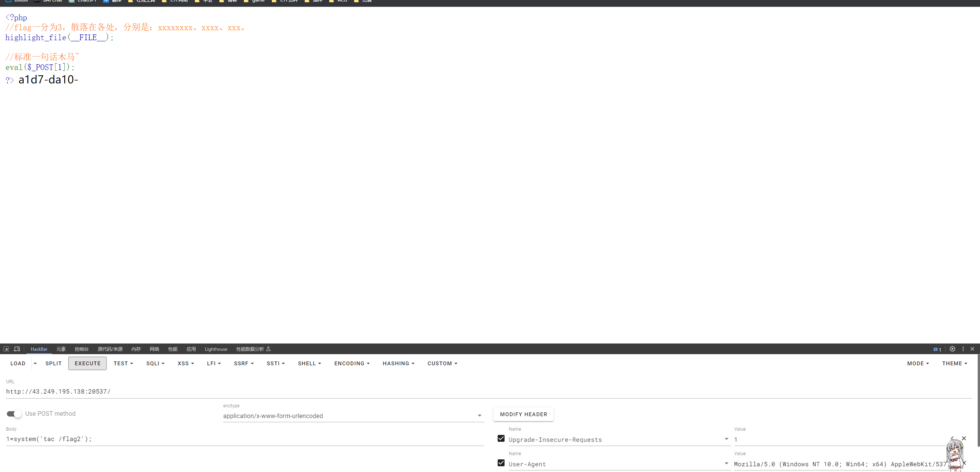Expand the LOAD button arrow
This screenshot has height=472, width=980.
tap(35, 363)
